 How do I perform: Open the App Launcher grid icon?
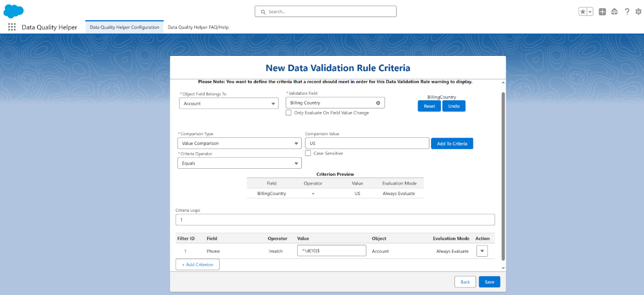12,27
